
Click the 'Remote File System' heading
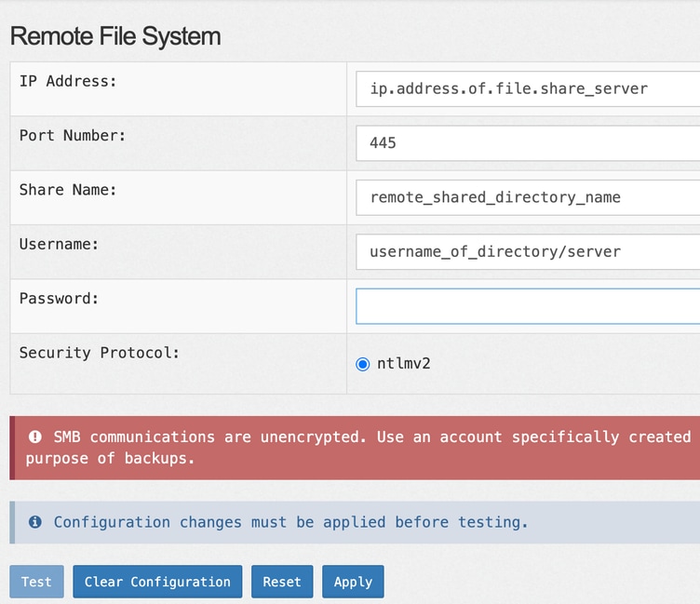115,36
